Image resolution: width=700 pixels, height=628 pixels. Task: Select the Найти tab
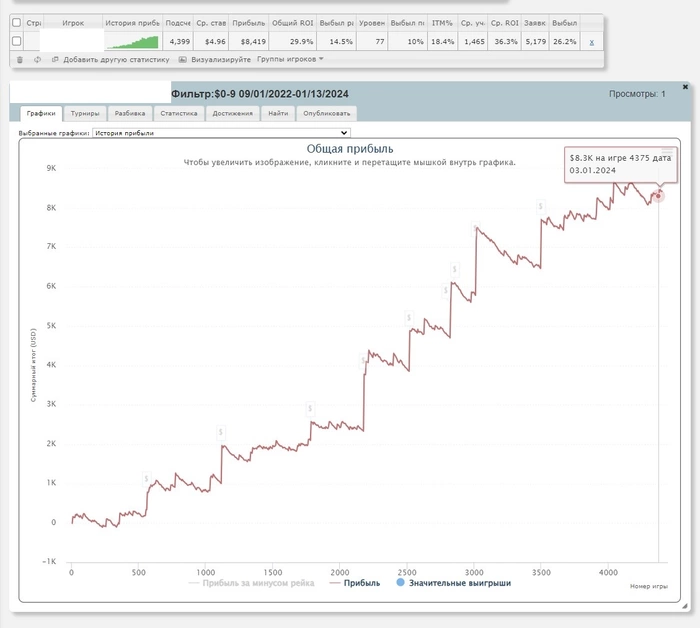click(278, 113)
